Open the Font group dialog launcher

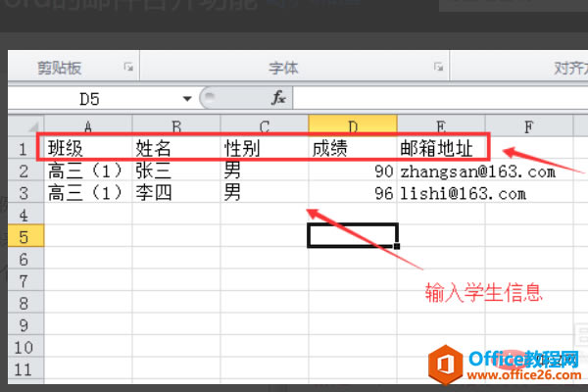438,68
